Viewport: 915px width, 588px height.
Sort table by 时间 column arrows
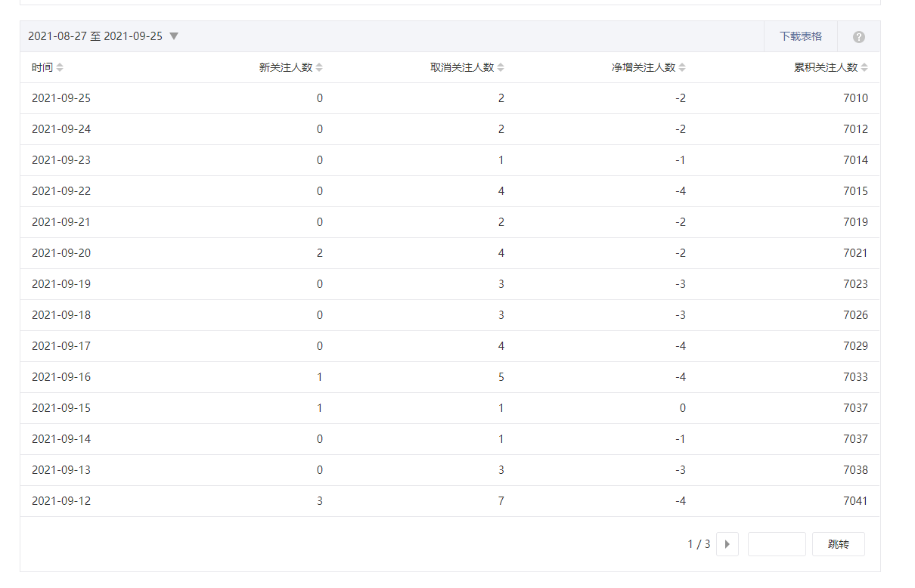tap(60, 67)
